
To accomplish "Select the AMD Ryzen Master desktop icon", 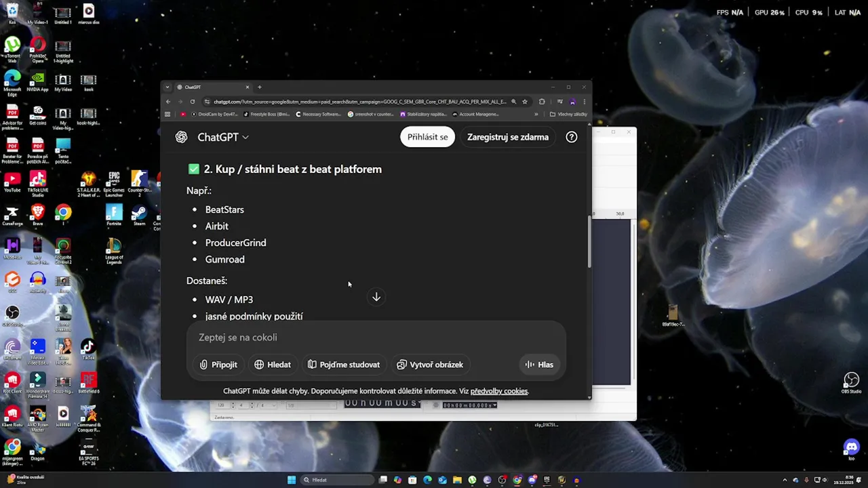I will [x=38, y=420].
